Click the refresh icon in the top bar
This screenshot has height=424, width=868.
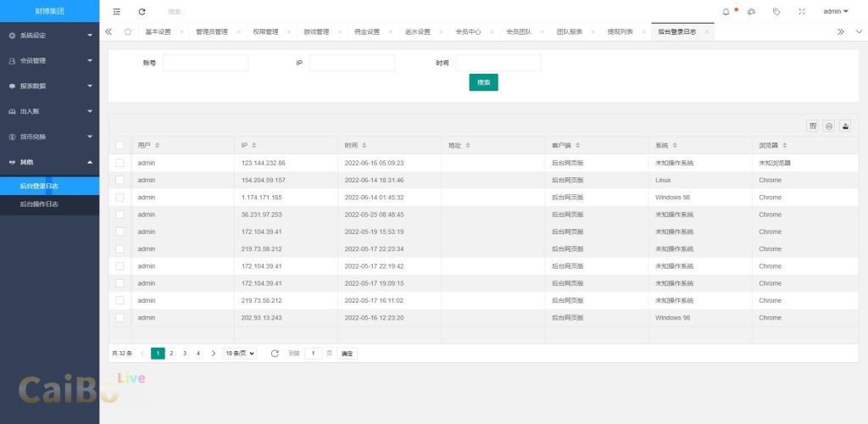click(142, 11)
